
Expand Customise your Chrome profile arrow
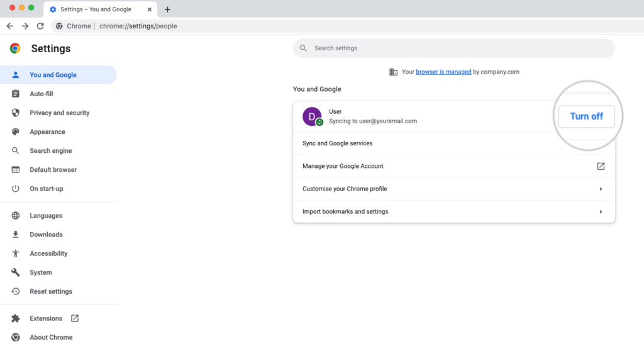(x=601, y=189)
